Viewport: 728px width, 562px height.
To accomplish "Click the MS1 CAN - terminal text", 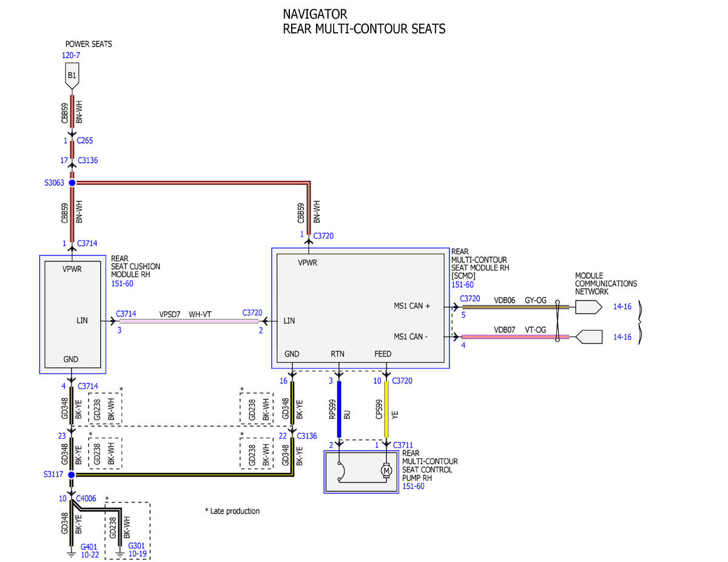I will click(411, 336).
